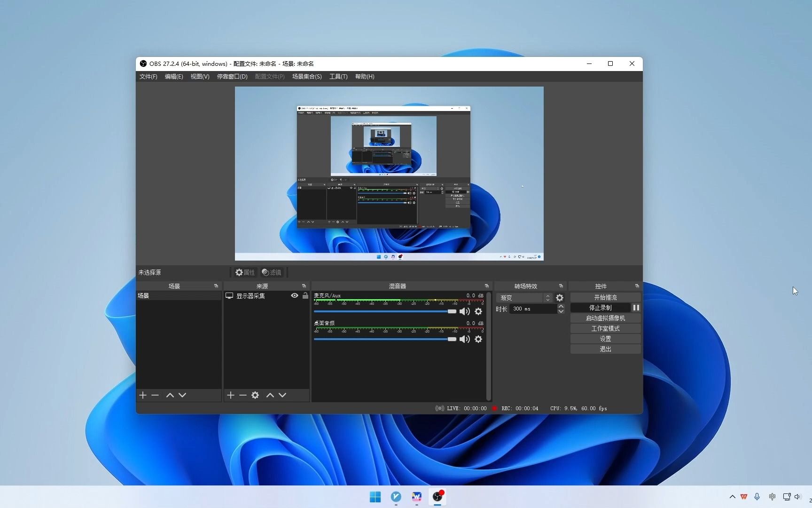Add a new source with plus icon
The width and height of the screenshot is (812, 508).
(231, 395)
